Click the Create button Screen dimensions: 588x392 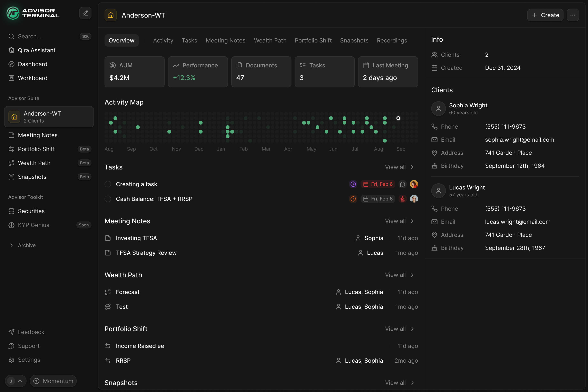point(545,15)
